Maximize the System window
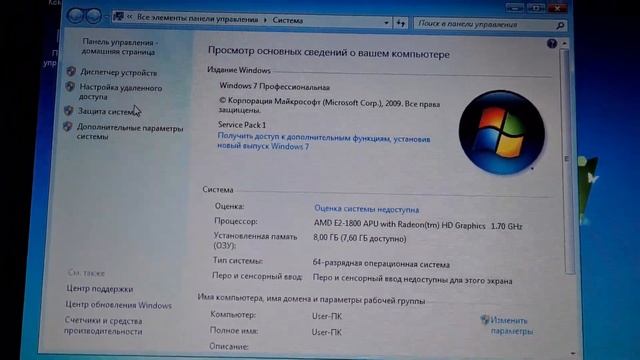This screenshot has height=360, width=640. [x=536, y=8]
